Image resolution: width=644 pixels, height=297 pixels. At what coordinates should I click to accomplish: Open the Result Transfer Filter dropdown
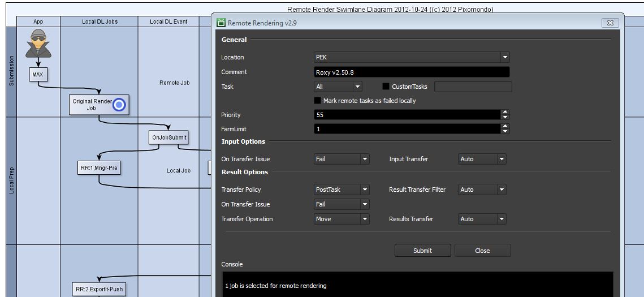click(x=482, y=190)
